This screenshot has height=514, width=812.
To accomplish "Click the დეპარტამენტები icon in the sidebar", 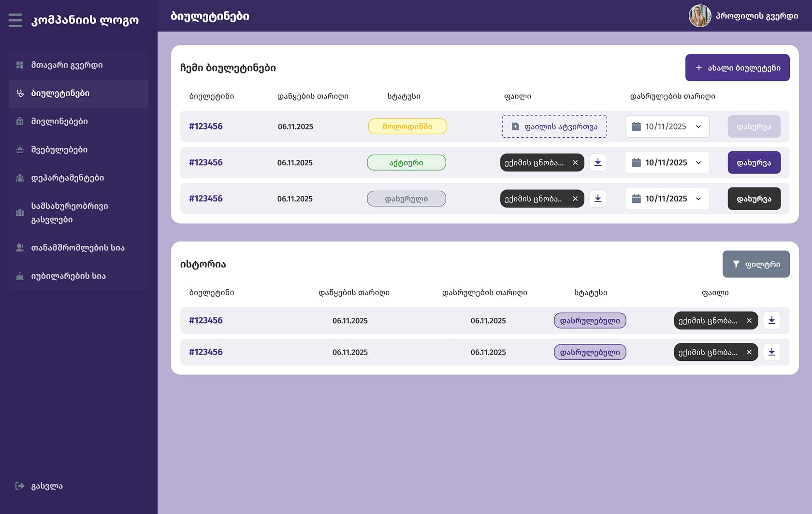I will [x=20, y=178].
